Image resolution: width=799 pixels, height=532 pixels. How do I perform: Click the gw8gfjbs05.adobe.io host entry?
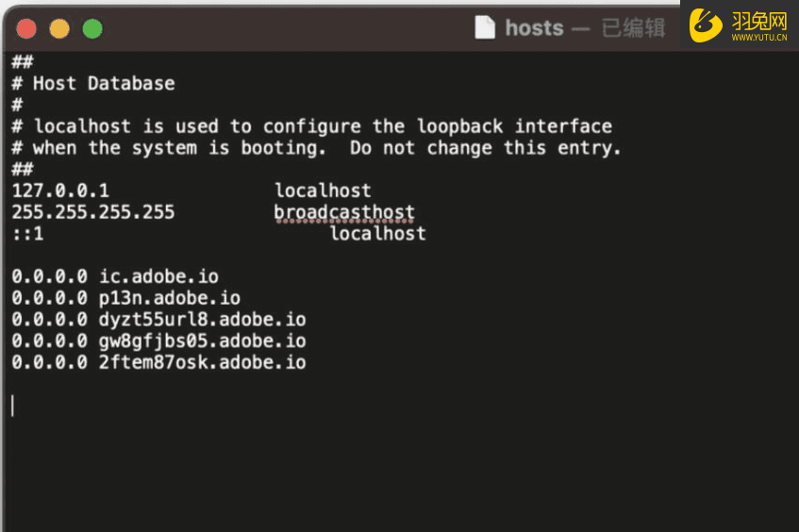[202, 341]
